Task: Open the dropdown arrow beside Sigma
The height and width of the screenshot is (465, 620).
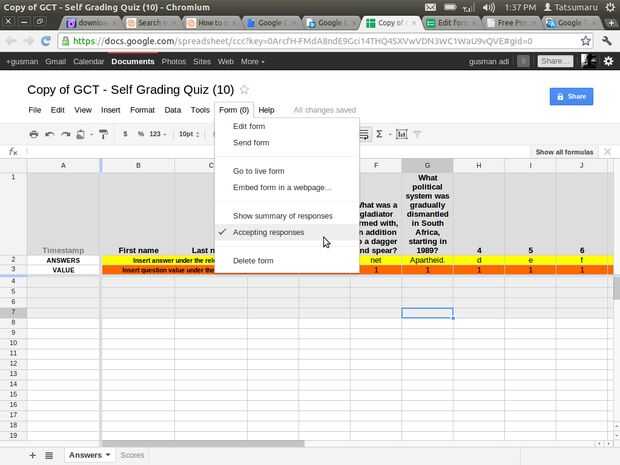Action: tap(389, 134)
